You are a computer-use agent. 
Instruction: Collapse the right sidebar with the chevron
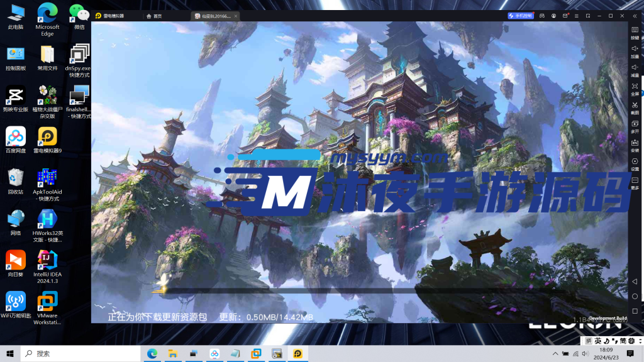[x=635, y=16]
